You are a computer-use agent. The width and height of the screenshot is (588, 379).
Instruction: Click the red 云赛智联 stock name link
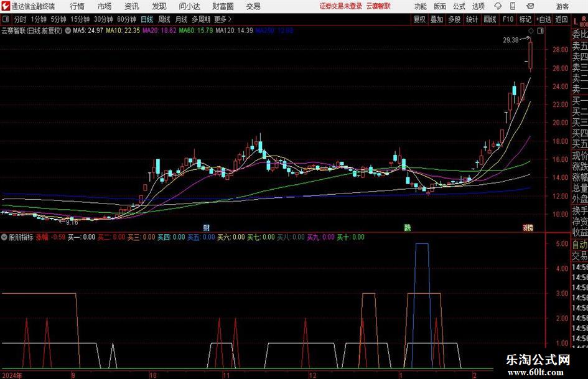378,6
